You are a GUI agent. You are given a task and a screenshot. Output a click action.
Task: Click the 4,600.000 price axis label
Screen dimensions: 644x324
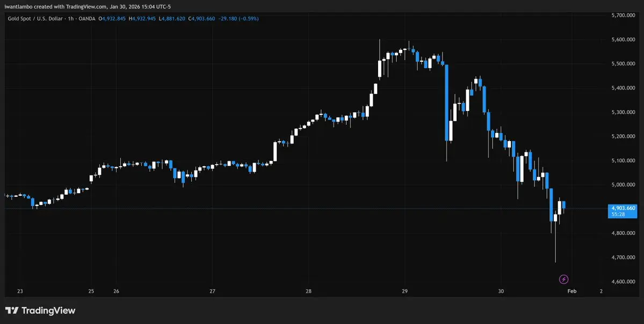click(x=624, y=282)
